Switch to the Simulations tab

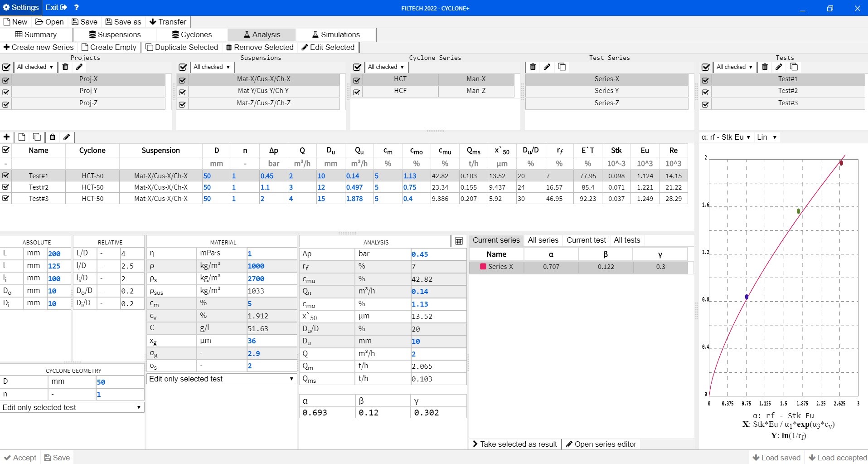(x=336, y=34)
